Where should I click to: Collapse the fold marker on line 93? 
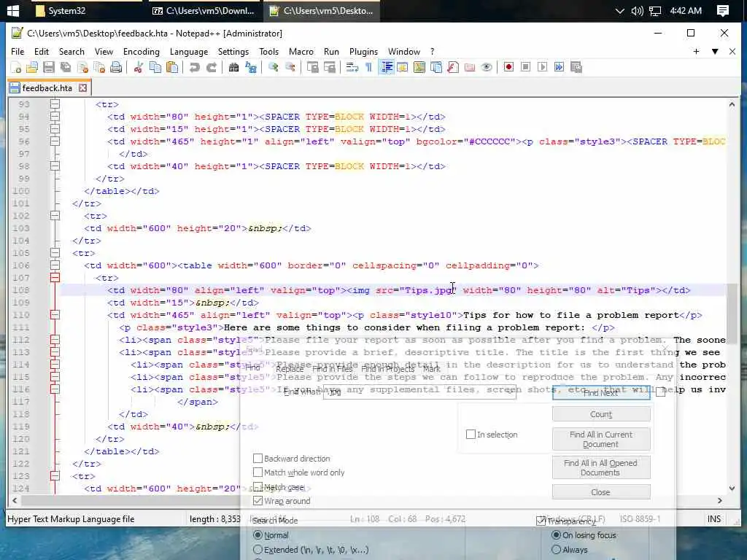55,104
